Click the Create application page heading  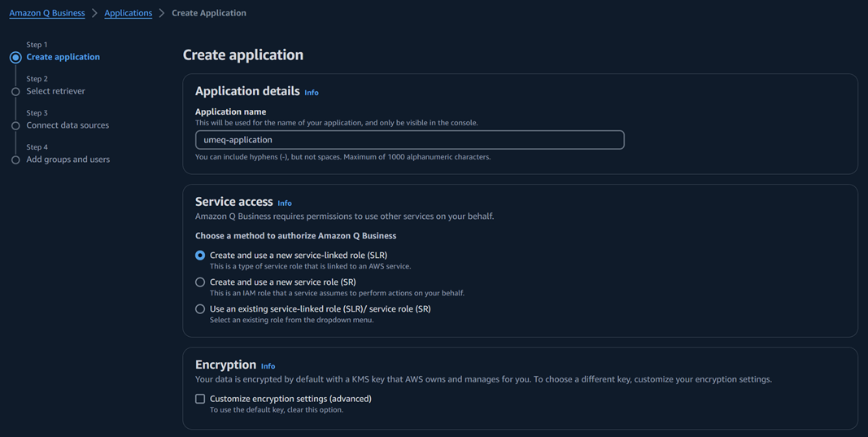pos(243,55)
